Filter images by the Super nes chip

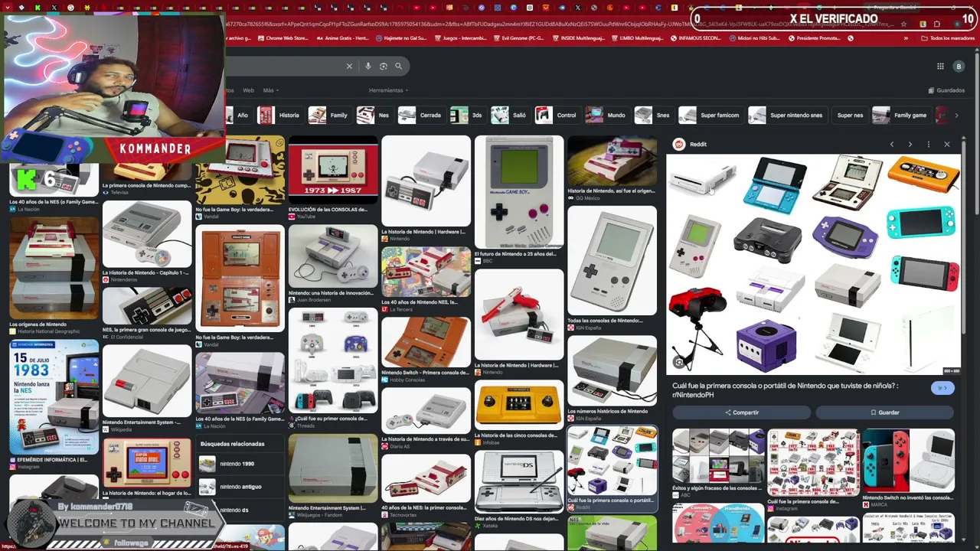pyautogui.click(x=849, y=116)
